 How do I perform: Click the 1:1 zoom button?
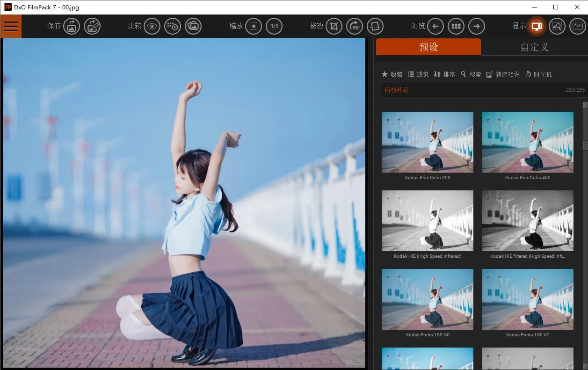pos(274,26)
